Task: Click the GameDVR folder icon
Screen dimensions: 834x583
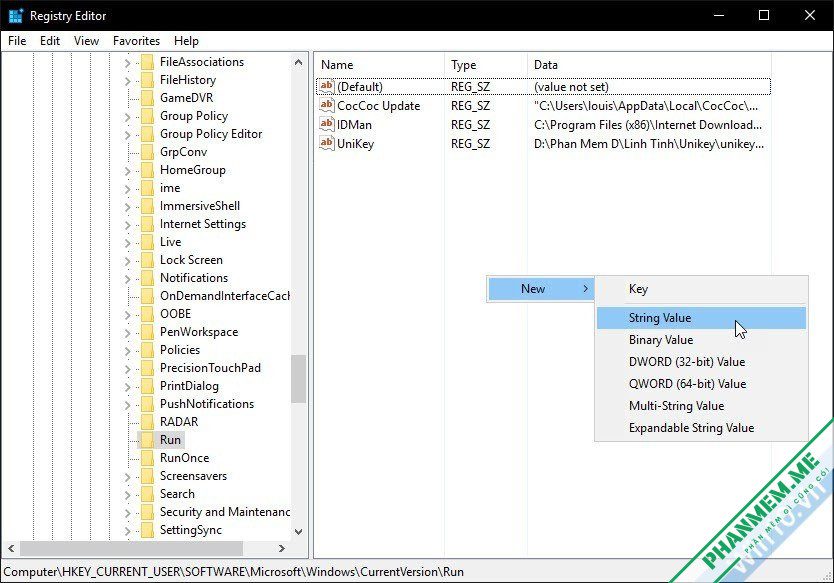Action: (147, 98)
